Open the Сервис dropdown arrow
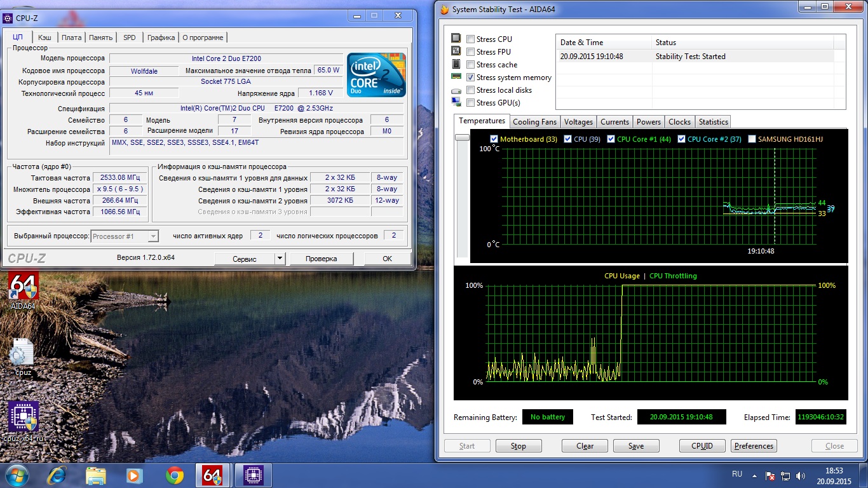This screenshot has height=488, width=868. pyautogui.click(x=280, y=259)
